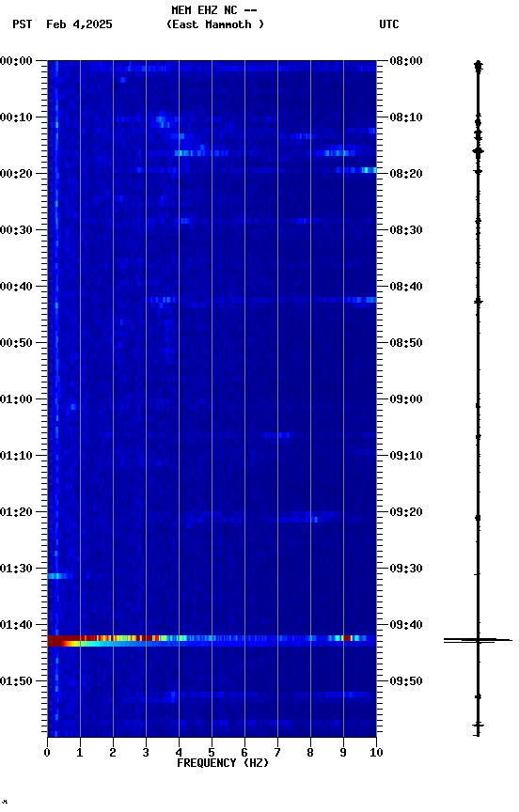The image size is (519, 812).
Task: Click the station title 'MEM EHZ NC --'
Action: click(x=214, y=9)
